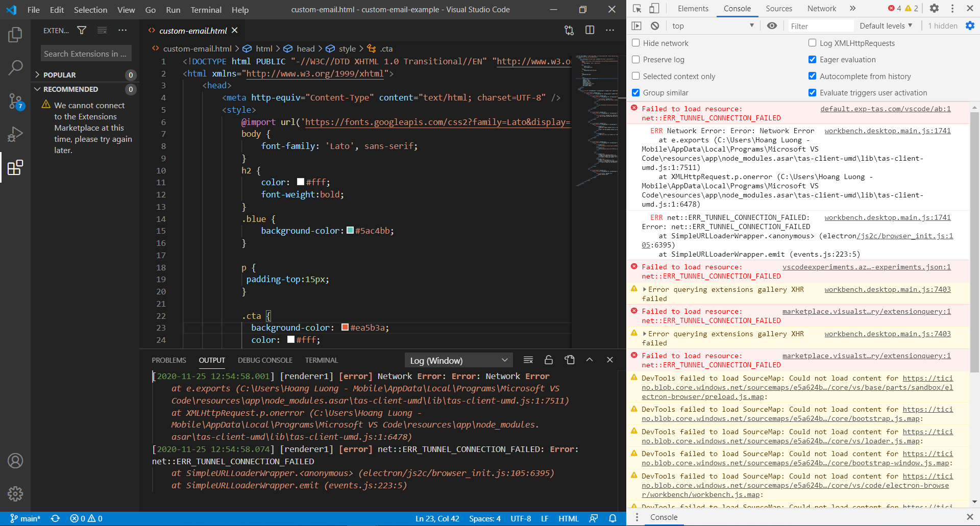Open the Default levels dropdown
The height and width of the screenshot is (526, 980).
pos(886,26)
